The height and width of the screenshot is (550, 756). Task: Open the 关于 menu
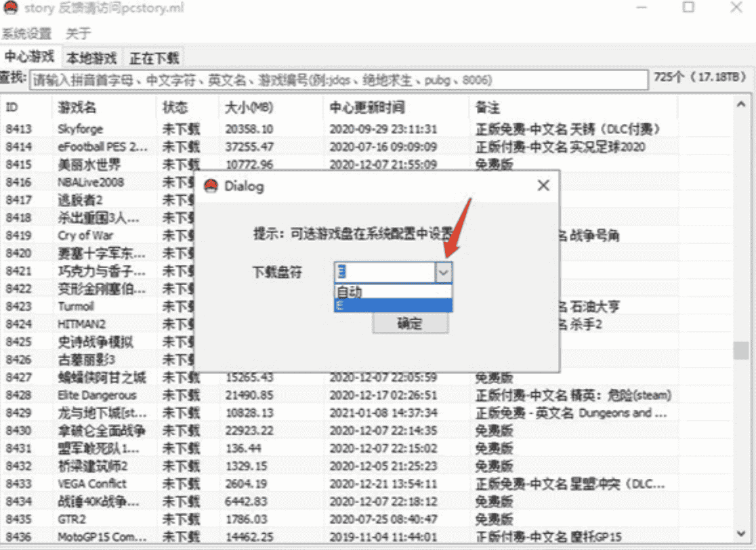click(x=78, y=33)
